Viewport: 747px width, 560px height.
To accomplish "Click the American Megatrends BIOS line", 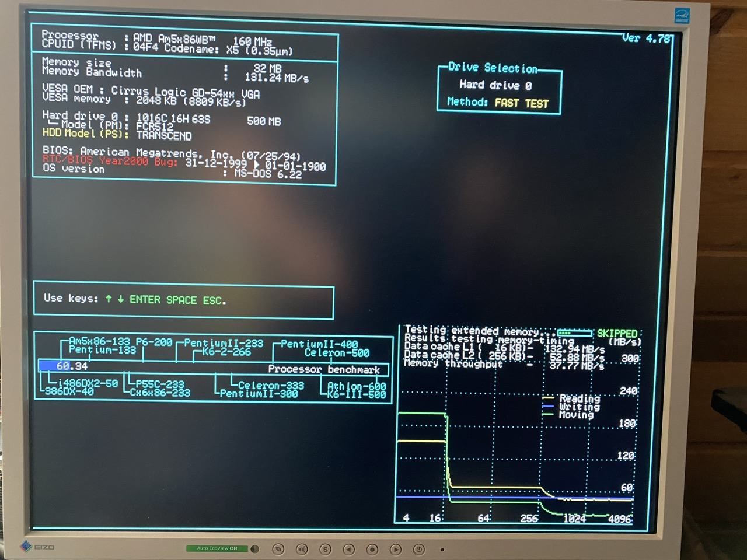I will click(172, 153).
